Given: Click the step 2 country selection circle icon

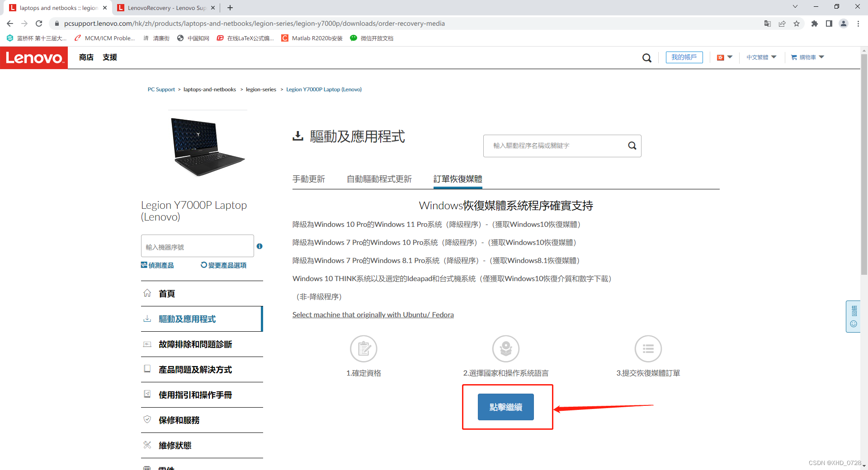Looking at the screenshot, I should 506,348.
